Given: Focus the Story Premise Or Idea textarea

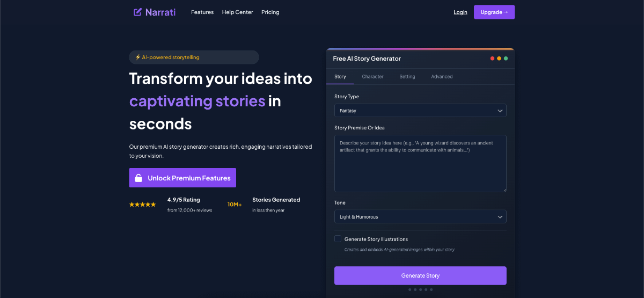Looking at the screenshot, I should pos(420,163).
